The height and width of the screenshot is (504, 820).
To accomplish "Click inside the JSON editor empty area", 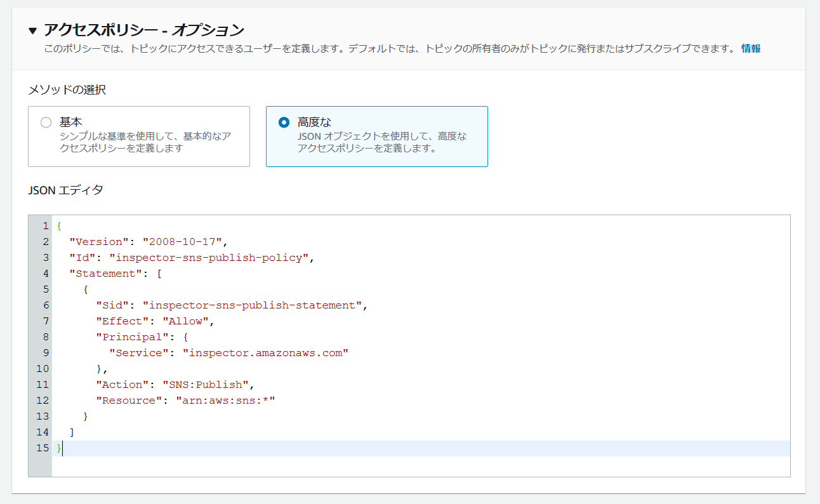I will (421, 467).
